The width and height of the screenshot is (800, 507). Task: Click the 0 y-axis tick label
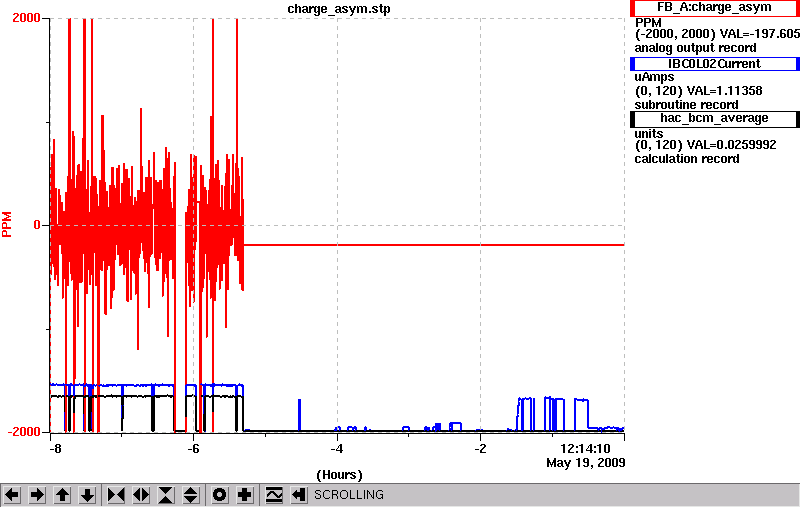37,225
